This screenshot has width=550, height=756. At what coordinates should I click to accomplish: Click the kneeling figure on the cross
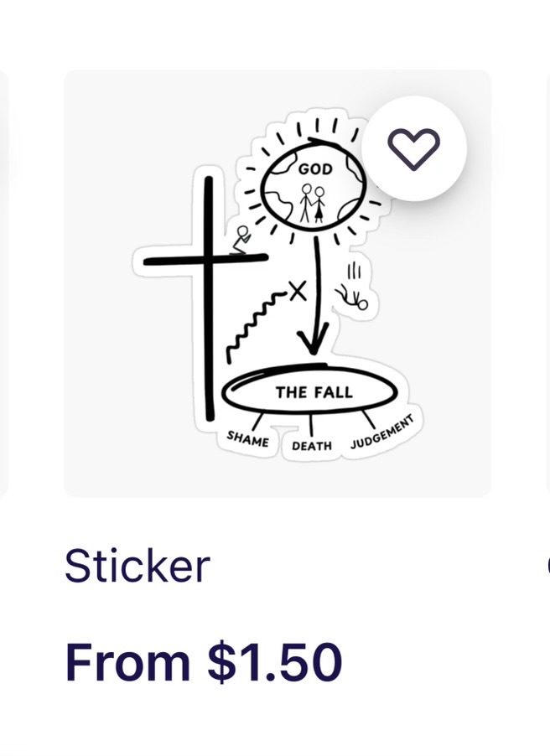coord(241,240)
